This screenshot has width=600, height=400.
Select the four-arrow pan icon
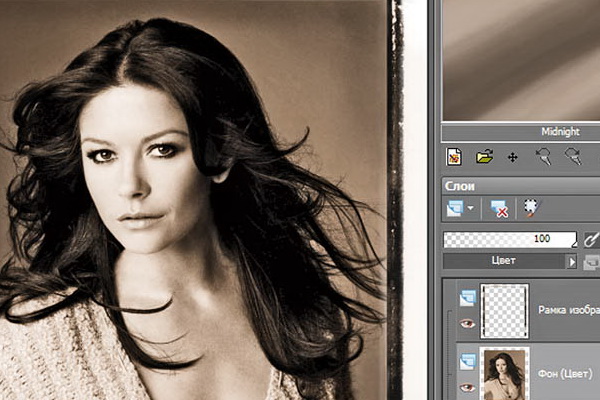point(512,158)
